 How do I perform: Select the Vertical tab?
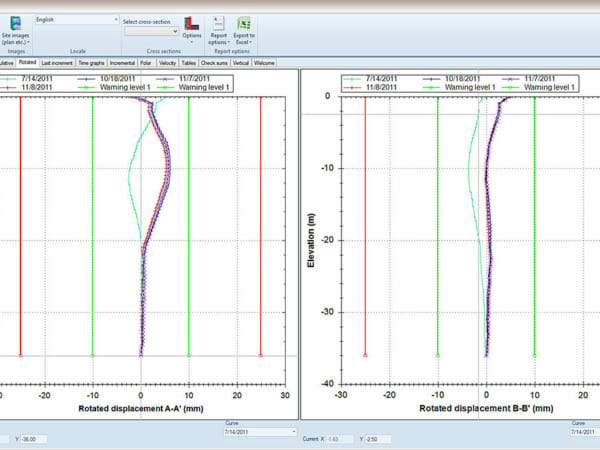click(x=241, y=63)
